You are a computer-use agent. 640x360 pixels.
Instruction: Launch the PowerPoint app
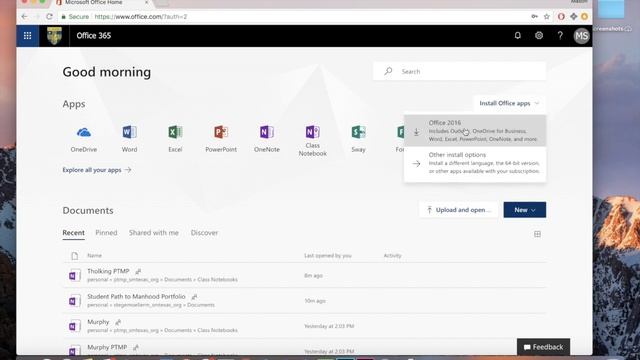(x=221, y=139)
